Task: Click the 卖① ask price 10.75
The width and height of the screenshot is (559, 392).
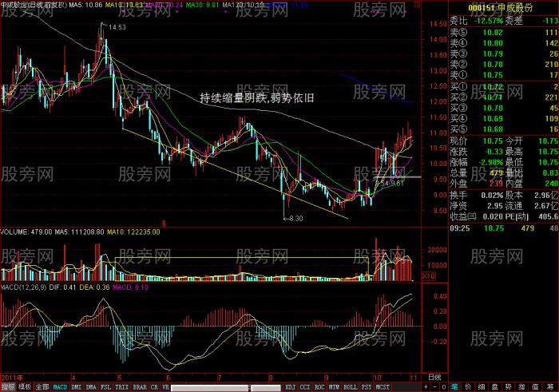Action: (x=493, y=75)
